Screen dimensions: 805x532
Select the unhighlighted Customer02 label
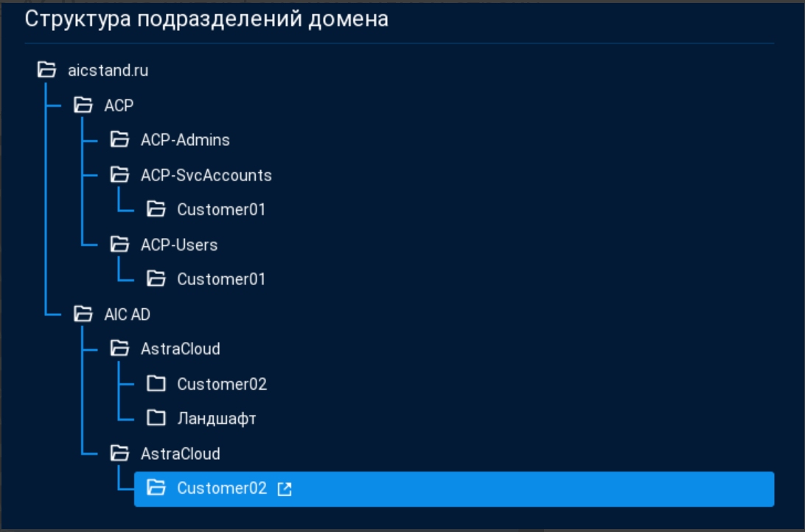[222, 384]
